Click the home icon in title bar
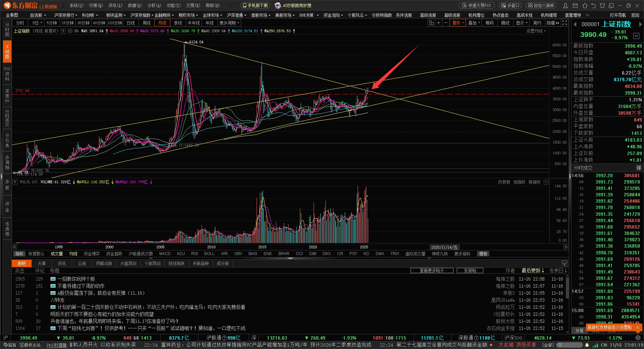The image size is (644, 349). tap(585, 6)
